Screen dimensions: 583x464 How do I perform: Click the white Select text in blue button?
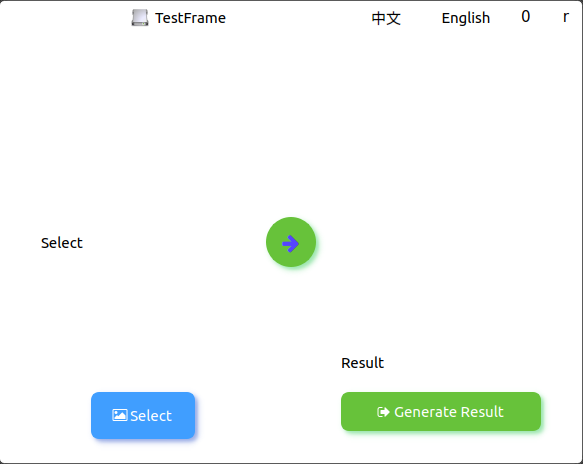[151, 416]
